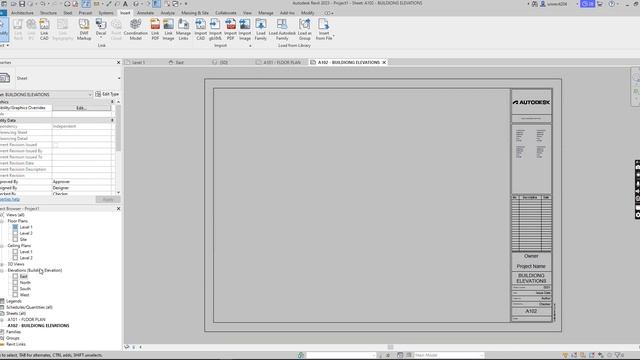Switch to the Level 1 view tab
The image size is (640, 360).
coord(138,62)
